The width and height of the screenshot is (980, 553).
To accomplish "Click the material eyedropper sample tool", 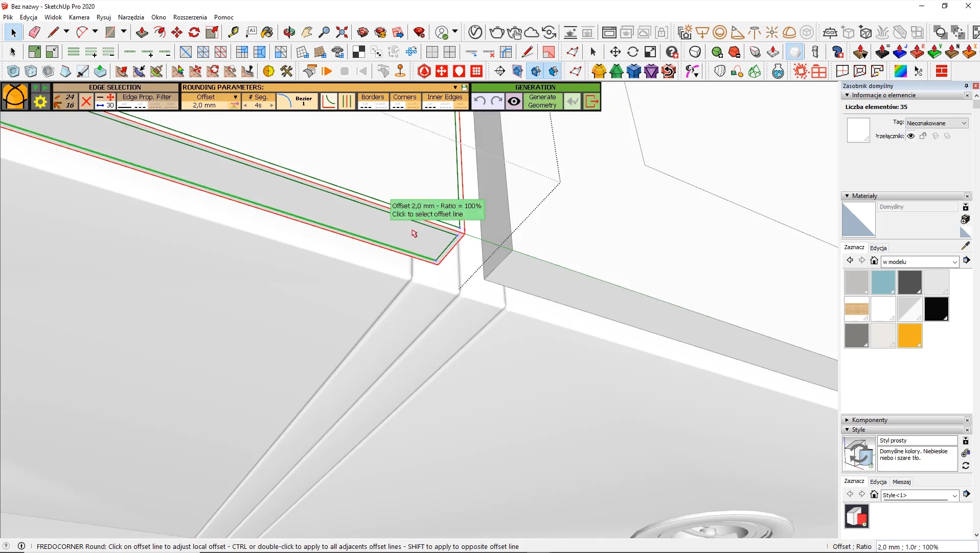I will click(x=965, y=246).
